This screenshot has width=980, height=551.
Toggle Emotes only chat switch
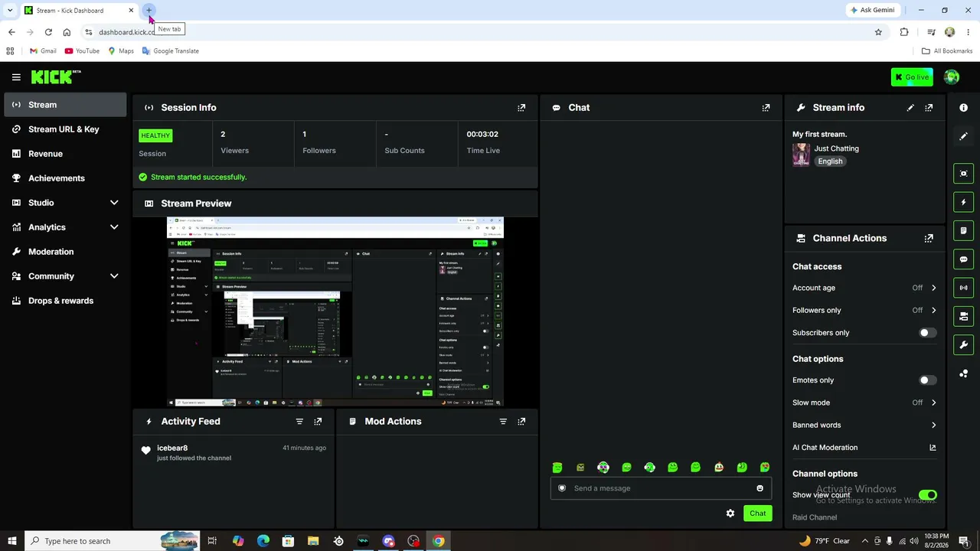point(927,380)
